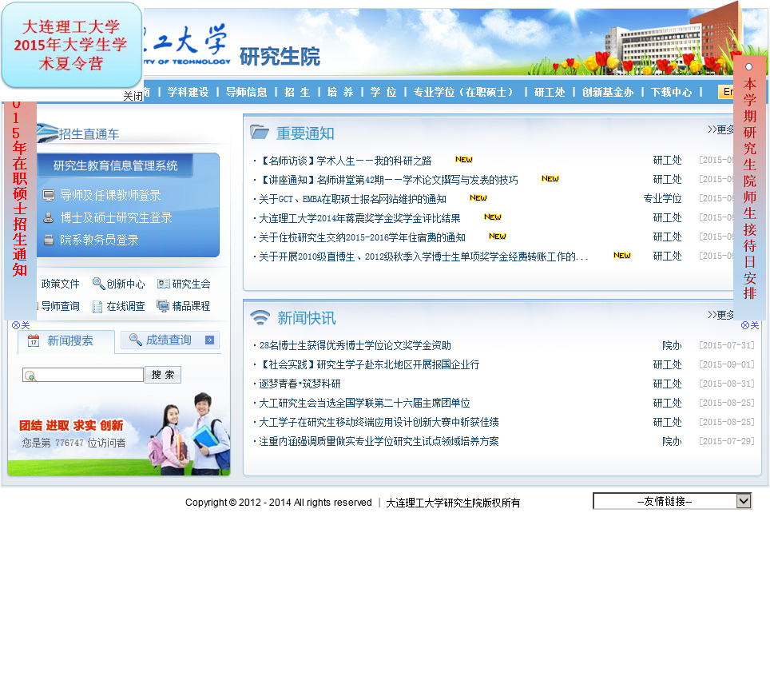Click the search magnifier icon inside the search box

coord(30,376)
